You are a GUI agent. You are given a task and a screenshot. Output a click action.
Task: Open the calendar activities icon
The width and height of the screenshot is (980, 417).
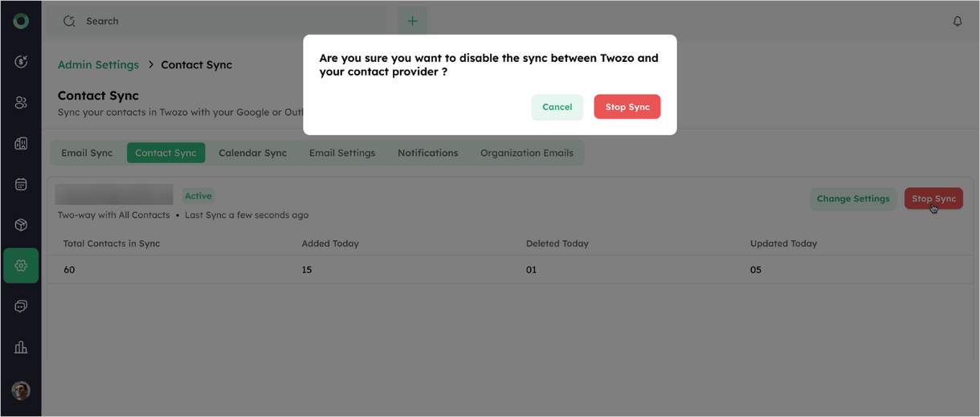[21, 184]
